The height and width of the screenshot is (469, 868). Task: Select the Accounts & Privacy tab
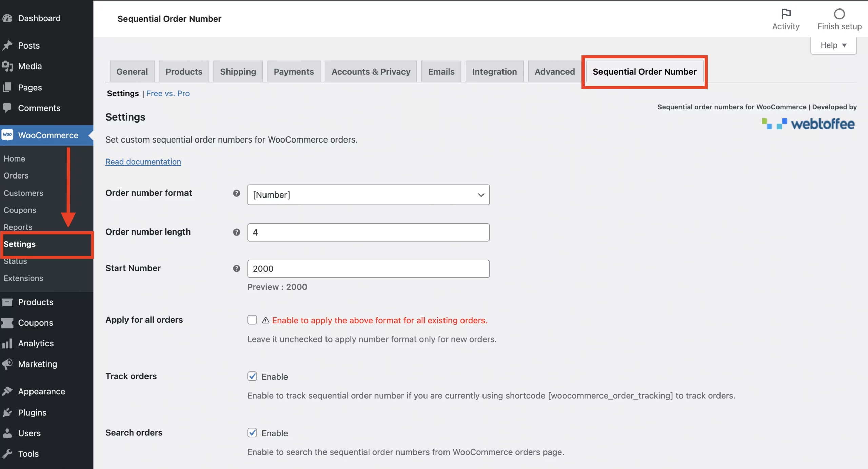(x=371, y=72)
